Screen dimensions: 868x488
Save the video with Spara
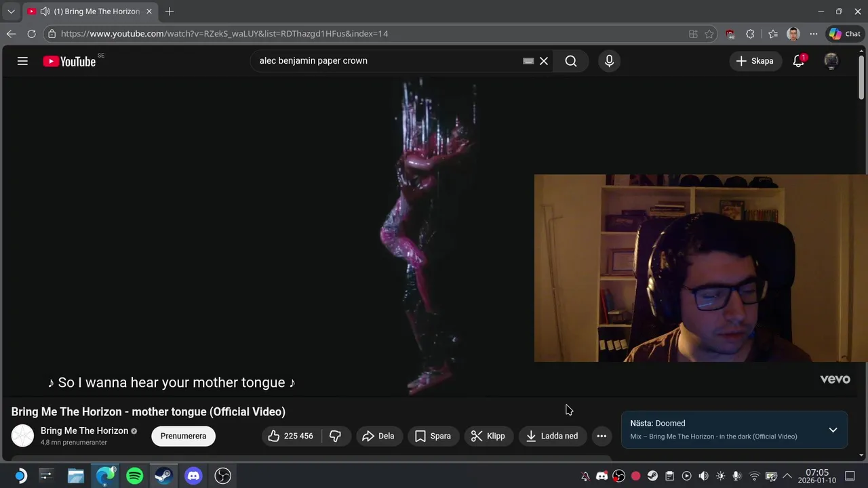tap(433, 436)
